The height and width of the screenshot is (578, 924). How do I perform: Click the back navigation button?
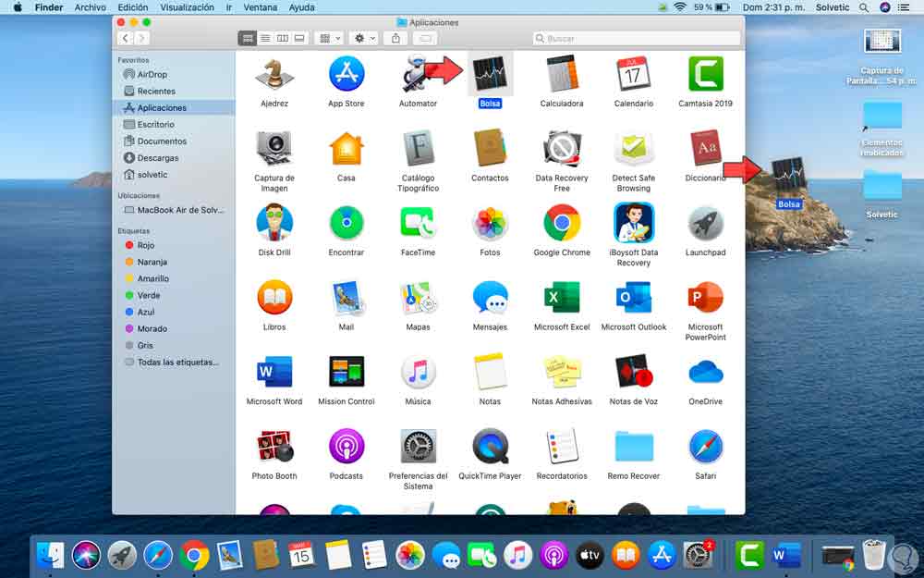(126, 38)
